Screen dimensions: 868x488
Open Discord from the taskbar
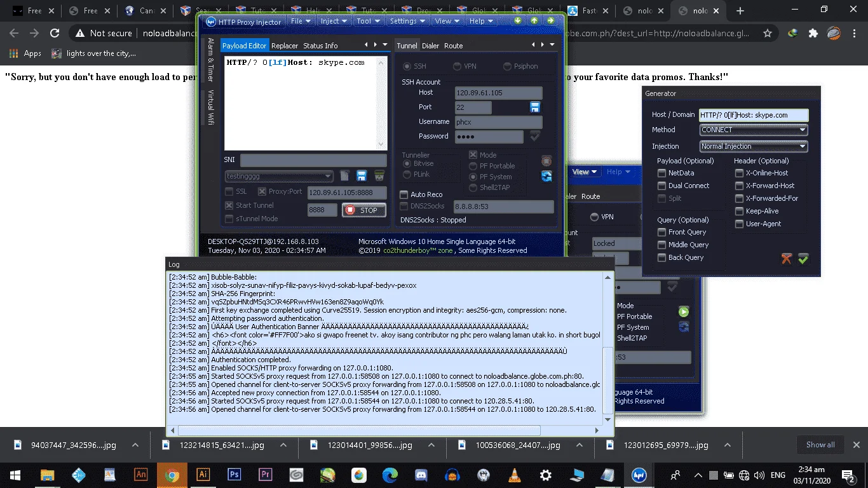click(x=421, y=475)
